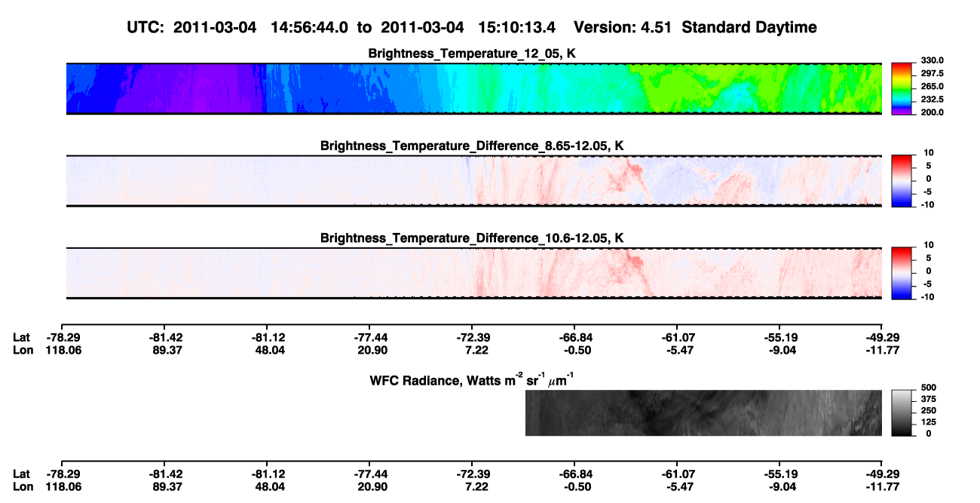Select the 10.6-12.05 difference image strip
The image size is (980, 503).
pyautogui.click(x=474, y=273)
